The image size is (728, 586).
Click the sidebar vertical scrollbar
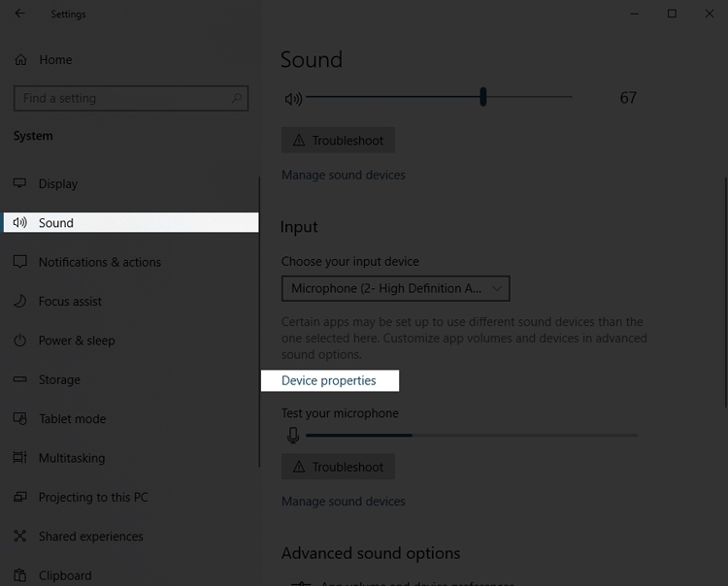pyautogui.click(x=259, y=321)
